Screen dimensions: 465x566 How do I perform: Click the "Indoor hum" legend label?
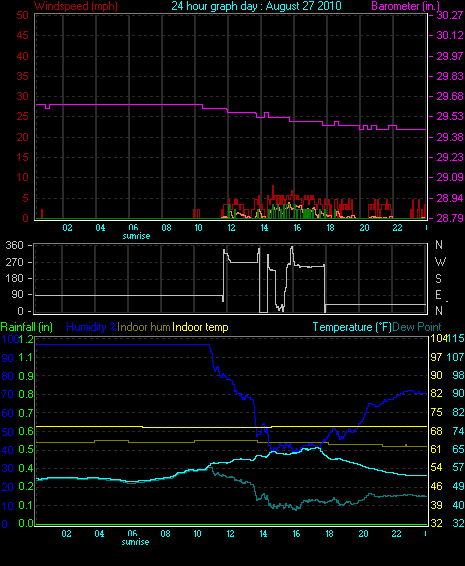click(x=144, y=327)
